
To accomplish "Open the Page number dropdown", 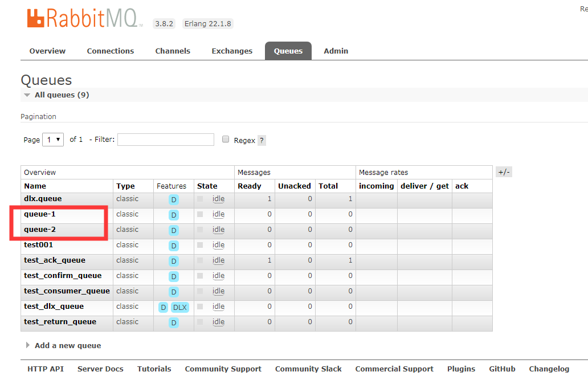I will coord(53,140).
